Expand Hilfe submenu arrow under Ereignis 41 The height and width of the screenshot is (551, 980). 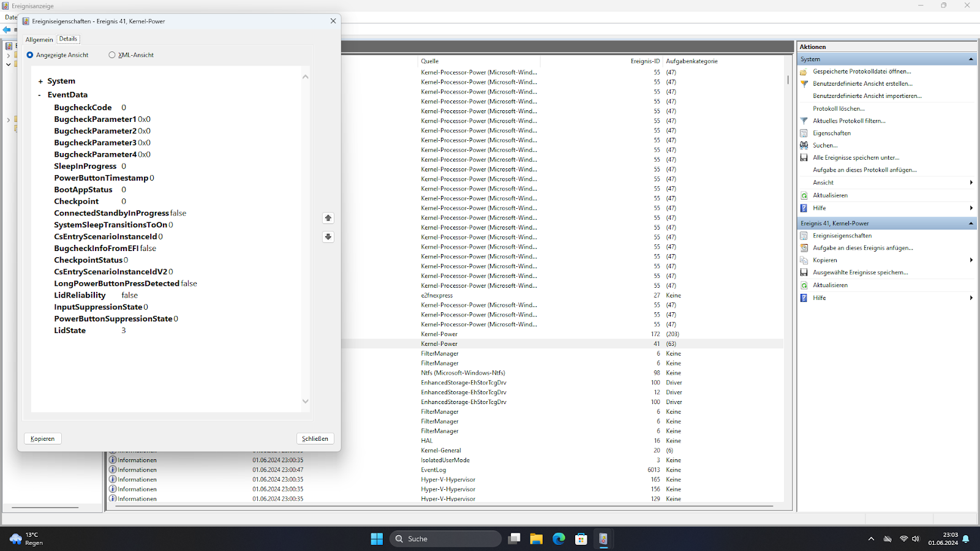(971, 298)
